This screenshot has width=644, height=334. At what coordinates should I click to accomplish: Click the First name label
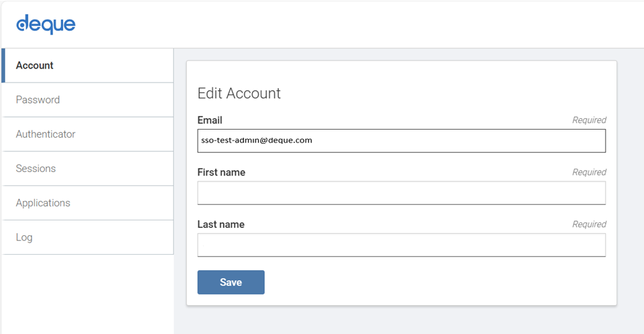[x=221, y=173]
